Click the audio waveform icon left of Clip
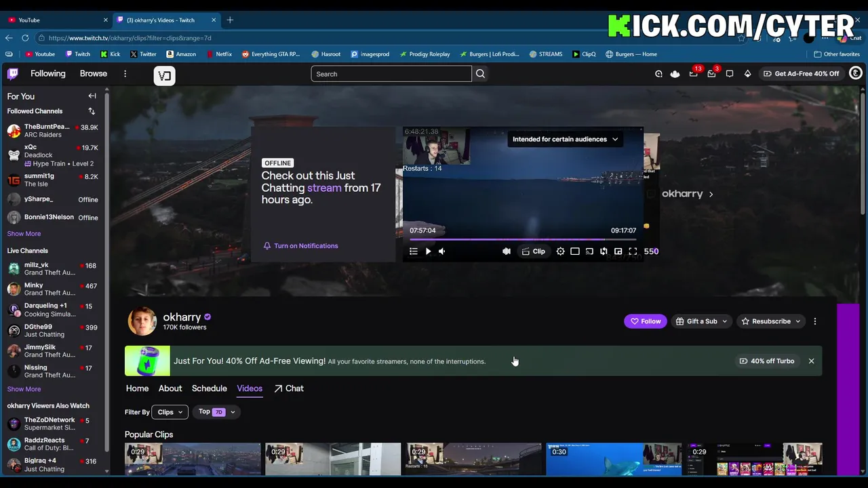This screenshot has width=868, height=488. click(506, 251)
